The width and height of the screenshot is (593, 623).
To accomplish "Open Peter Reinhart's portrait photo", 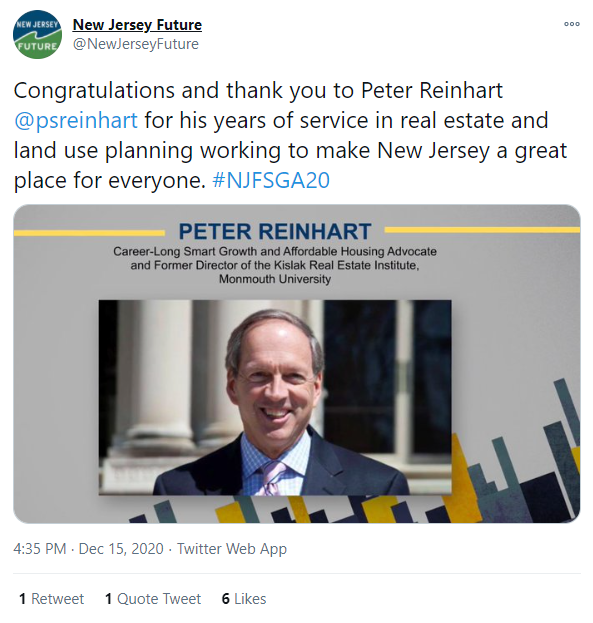I will tap(275, 397).
